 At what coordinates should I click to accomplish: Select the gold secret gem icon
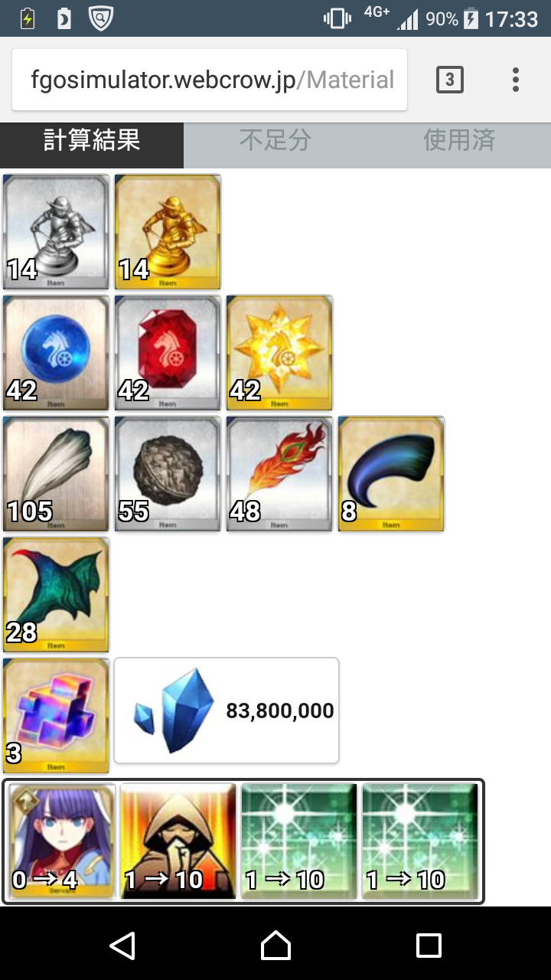pyautogui.click(x=280, y=353)
